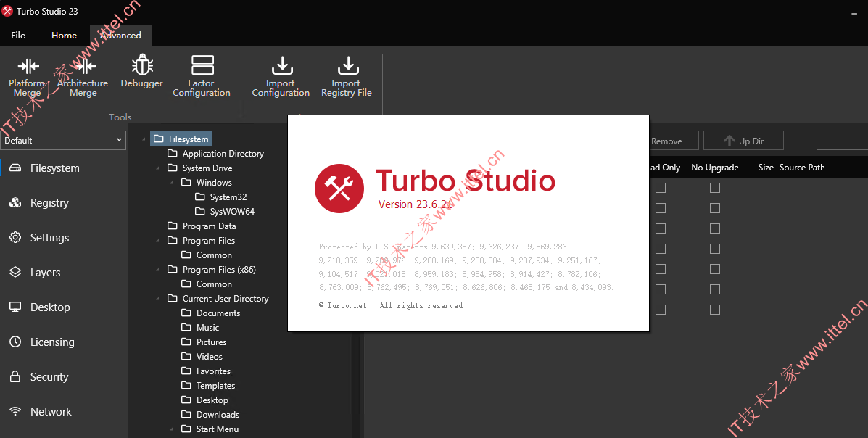Click the Import Registry File icon

pos(347,65)
